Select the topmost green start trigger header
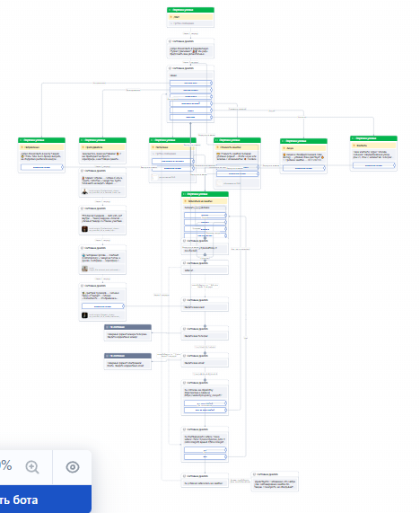The image size is (420, 513). tap(190, 10)
